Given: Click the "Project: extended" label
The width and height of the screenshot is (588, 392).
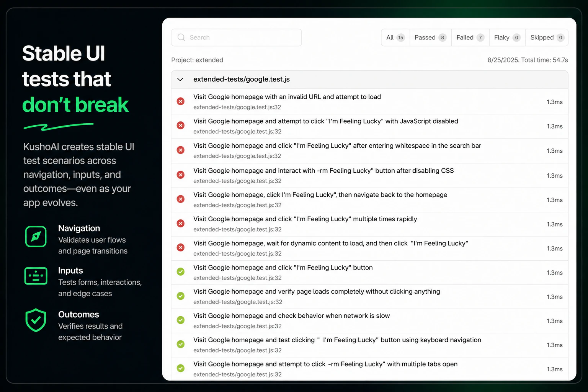Looking at the screenshot, I should (197, 60).
